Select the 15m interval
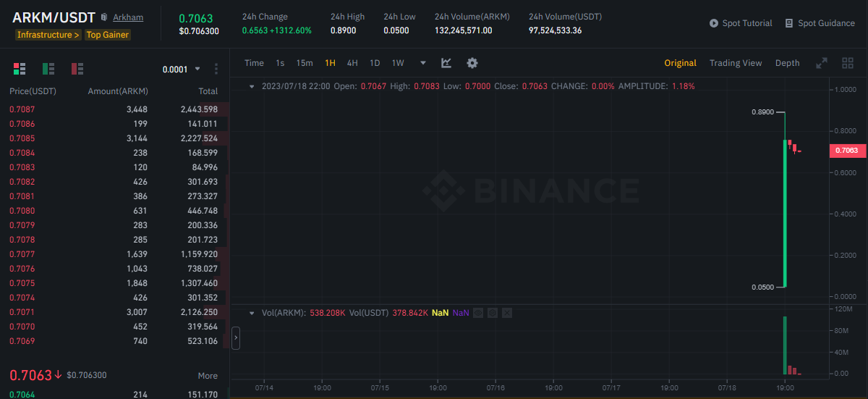This screenshot has height=399, width=868. tap(305, 63)
